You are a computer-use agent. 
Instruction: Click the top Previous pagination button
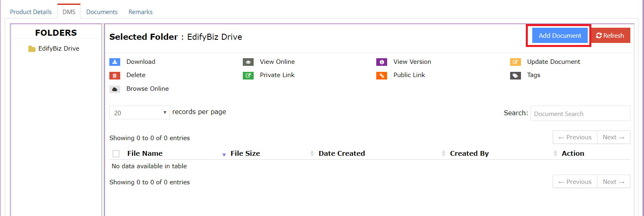point(575,137)
